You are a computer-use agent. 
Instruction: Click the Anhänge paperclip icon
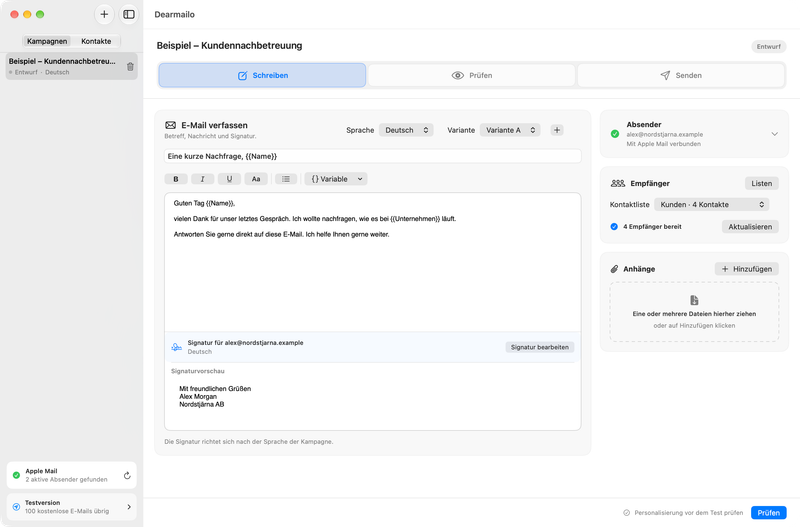point(614,269)
